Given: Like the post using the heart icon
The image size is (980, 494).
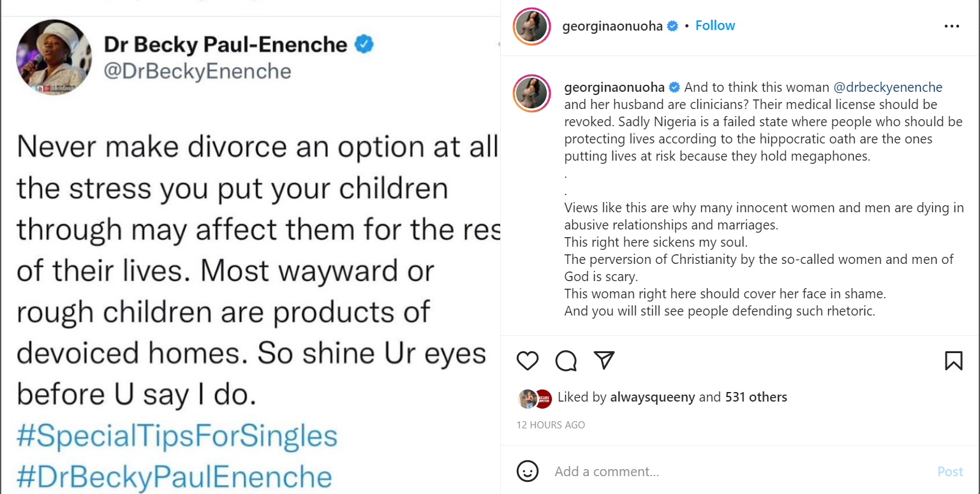Looking at the screenshot, I should click(x=527, y=360).
